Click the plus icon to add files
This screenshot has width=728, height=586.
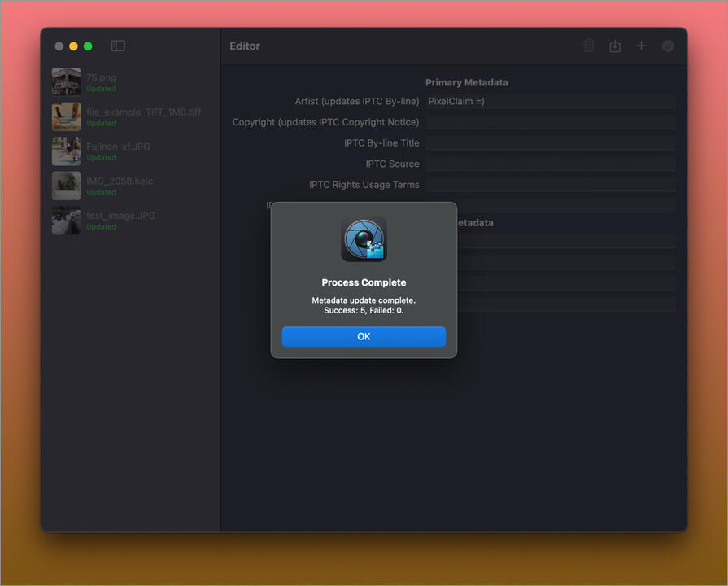pos(641,46)
